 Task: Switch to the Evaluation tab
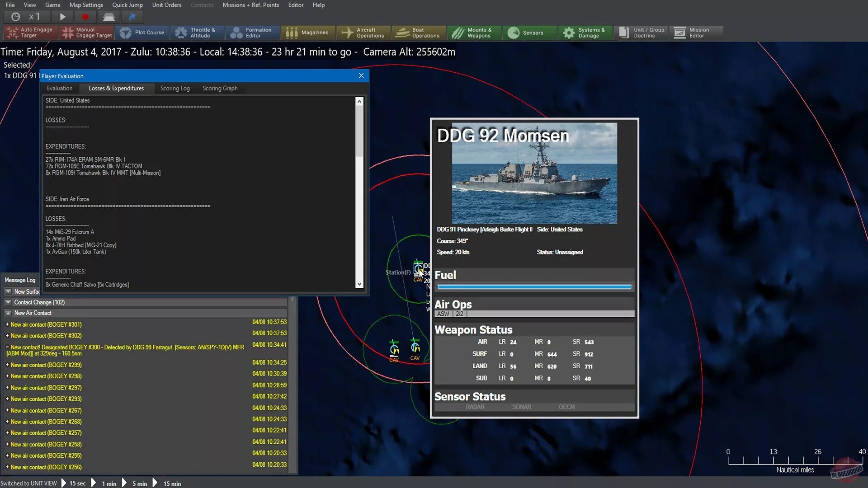(59, 88)
